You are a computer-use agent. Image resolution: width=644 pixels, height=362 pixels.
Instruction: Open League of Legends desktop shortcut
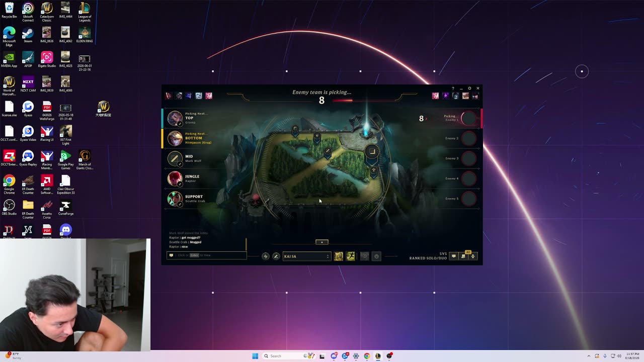coord(85,12)
